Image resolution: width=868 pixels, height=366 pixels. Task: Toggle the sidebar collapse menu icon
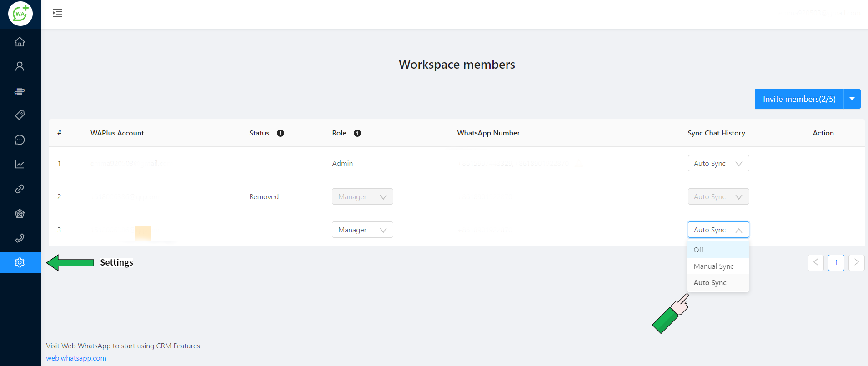(x=57, y=13)
